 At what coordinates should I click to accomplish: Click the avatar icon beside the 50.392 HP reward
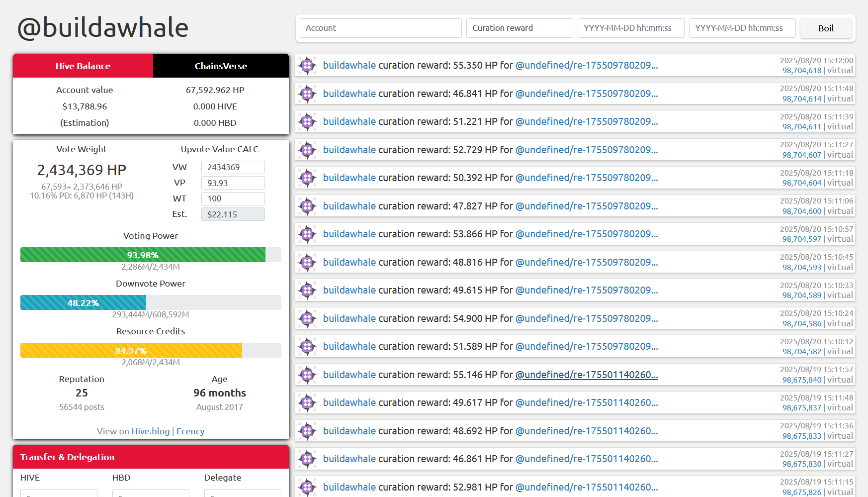click(307, 178)
